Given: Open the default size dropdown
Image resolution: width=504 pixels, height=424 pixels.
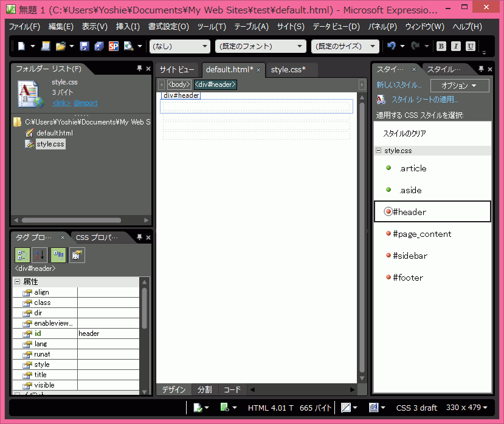Looking at the screenshot, I should coord(345,46).
